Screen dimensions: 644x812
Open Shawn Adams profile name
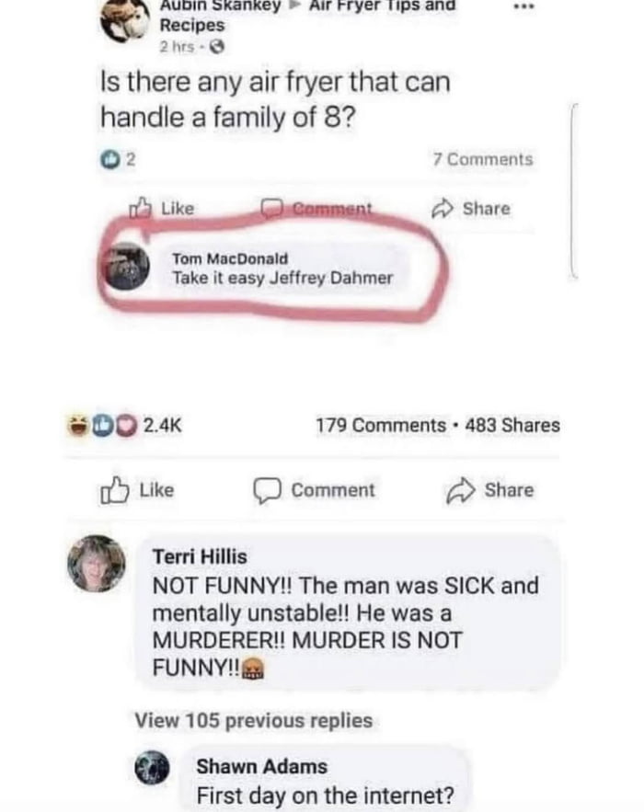pyautogui.click(x=261, y=766)
